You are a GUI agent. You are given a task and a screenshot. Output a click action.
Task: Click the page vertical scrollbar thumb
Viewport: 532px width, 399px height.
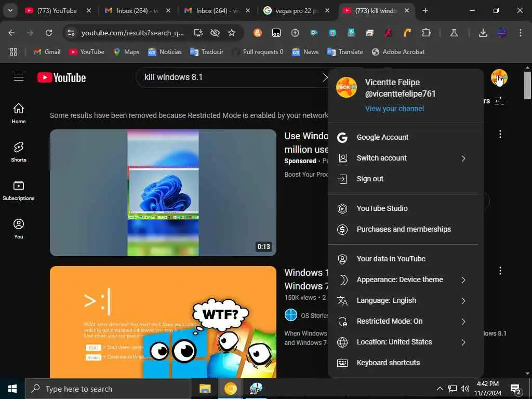[x=527, y=85]
